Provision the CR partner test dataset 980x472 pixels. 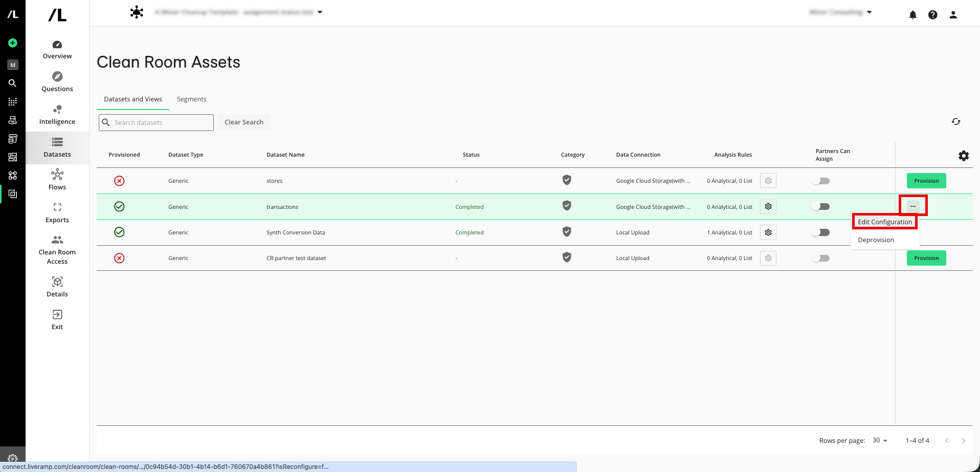pyautogui.click(x=926, y=258)
